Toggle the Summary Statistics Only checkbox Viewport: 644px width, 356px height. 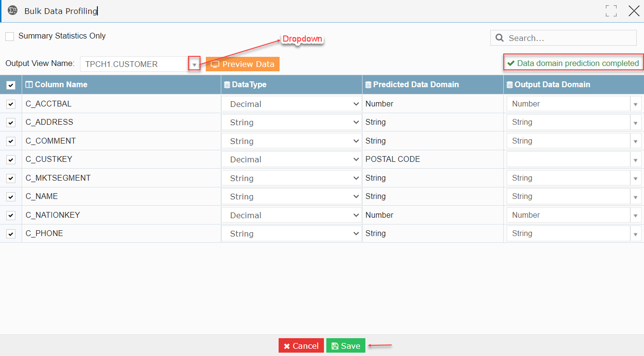(x=10, y=36)
